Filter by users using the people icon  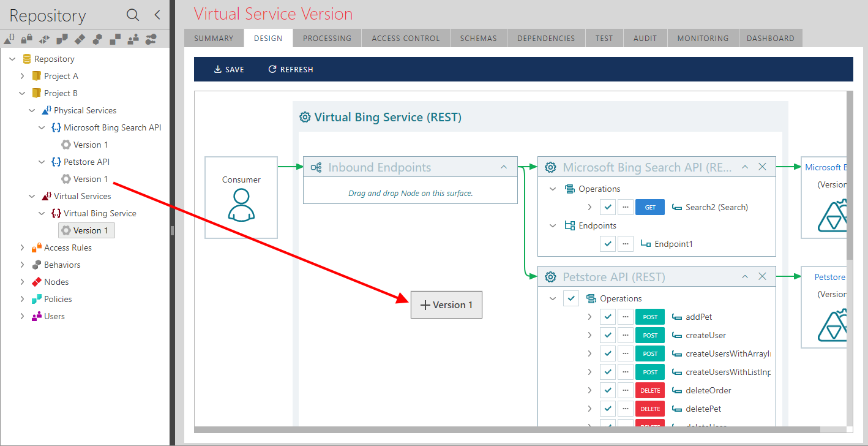point(133,39)
